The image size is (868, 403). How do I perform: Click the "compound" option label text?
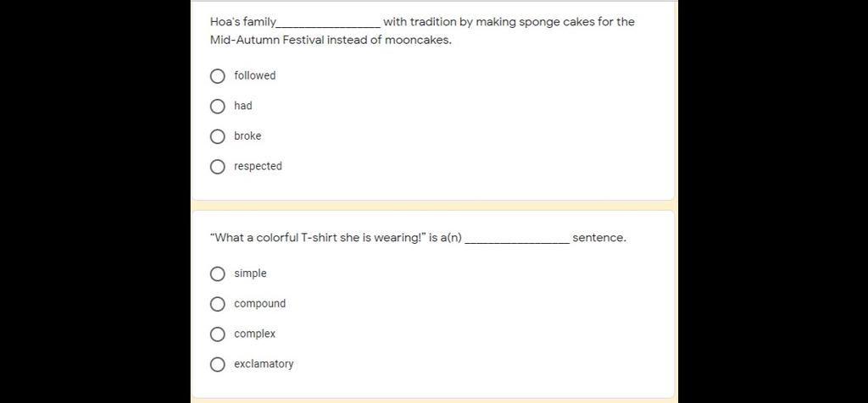click(x=259, y=304)
